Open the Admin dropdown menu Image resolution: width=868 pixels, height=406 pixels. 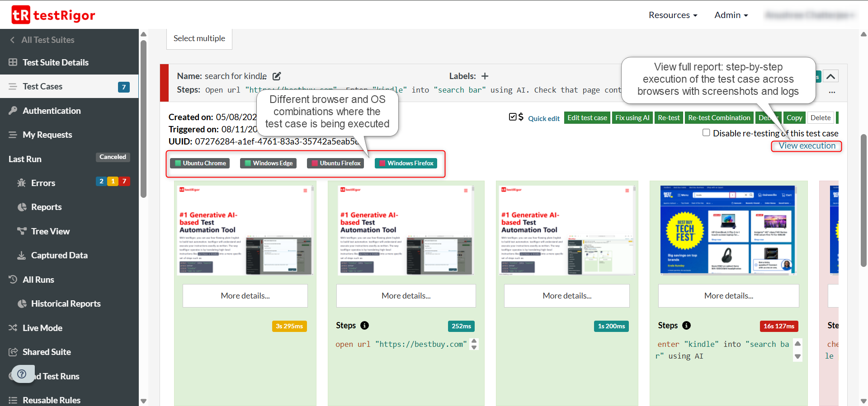point(731,15)
